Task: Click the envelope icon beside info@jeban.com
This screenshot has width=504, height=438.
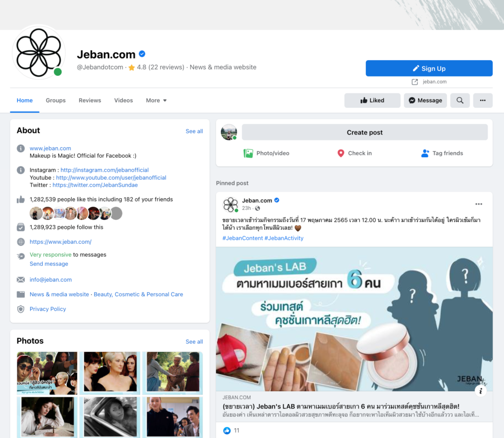Action: 21,280
